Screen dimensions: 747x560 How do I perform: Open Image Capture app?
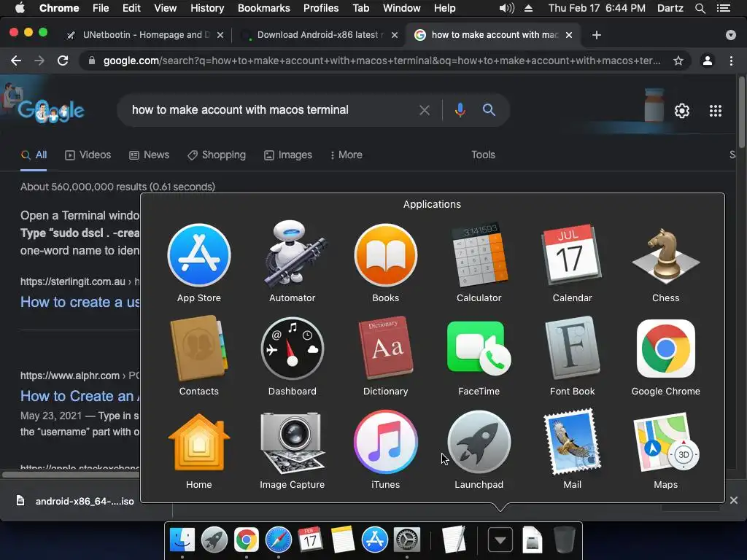tap(292, 443)
